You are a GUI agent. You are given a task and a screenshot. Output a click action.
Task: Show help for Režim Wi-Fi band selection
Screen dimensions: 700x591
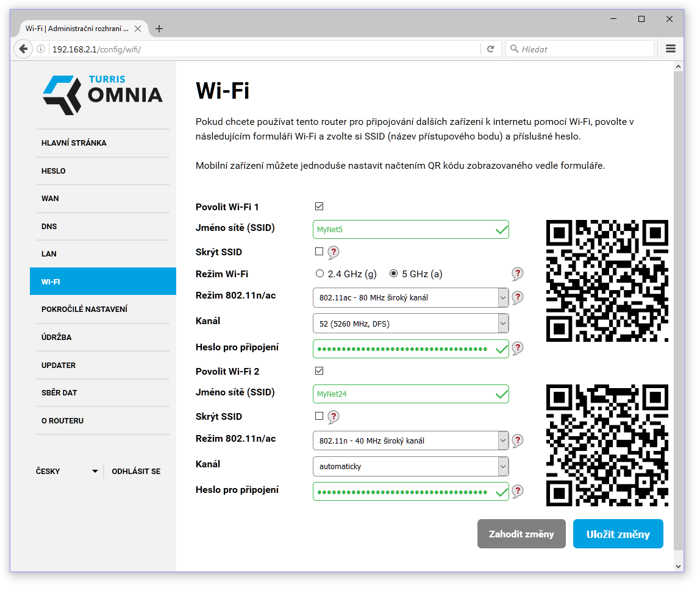coord(518,274)
